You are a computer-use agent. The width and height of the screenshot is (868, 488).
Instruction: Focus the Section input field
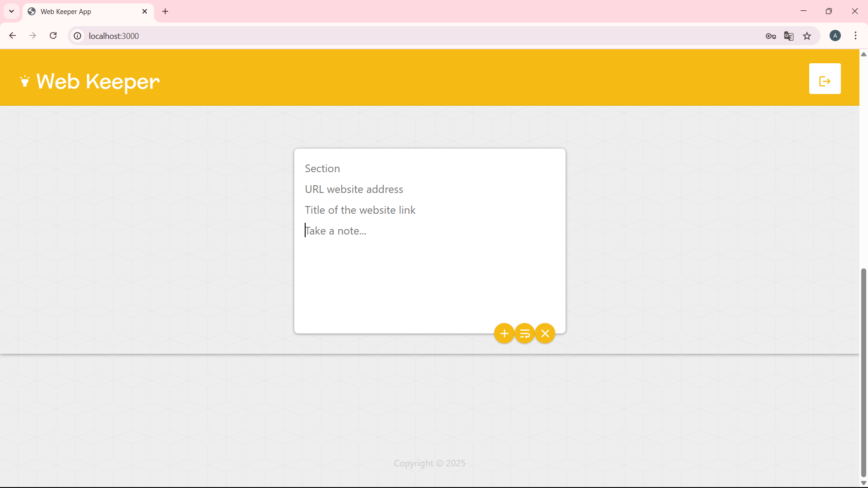429,169
